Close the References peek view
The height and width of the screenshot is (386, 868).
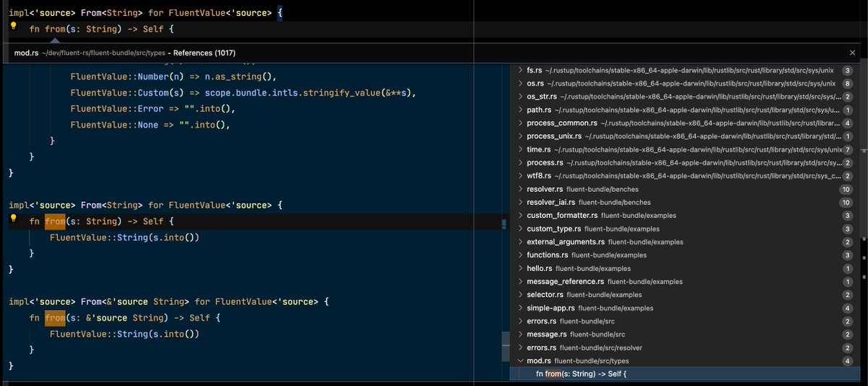pos(852,53)
